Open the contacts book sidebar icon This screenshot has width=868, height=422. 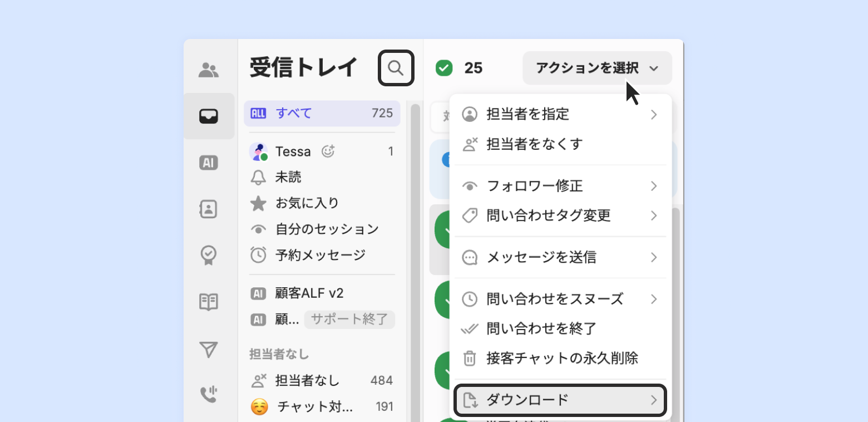tap(209, 209)
